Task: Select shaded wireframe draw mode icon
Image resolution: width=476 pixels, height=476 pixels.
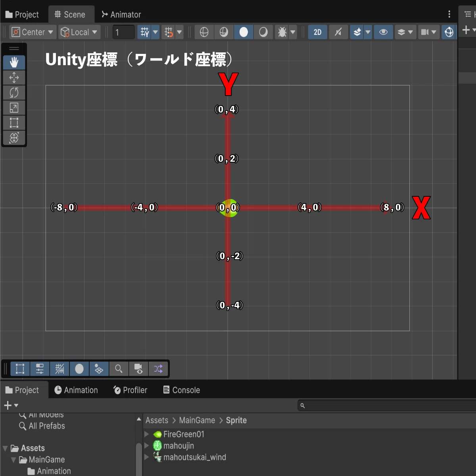Action: (224, 32)
